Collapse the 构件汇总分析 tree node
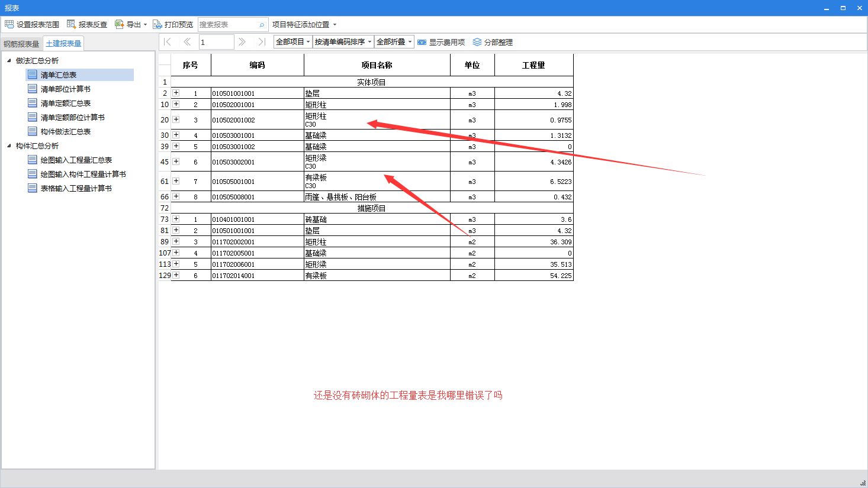The height and width of the screenshot is (488, 868). coord(9,146)
